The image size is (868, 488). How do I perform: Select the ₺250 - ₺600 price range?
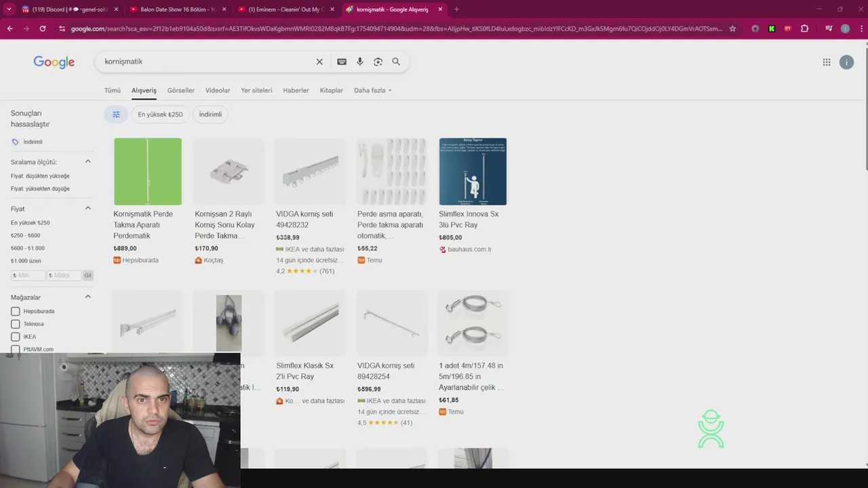pyautogui.click(x=25, y=236)
